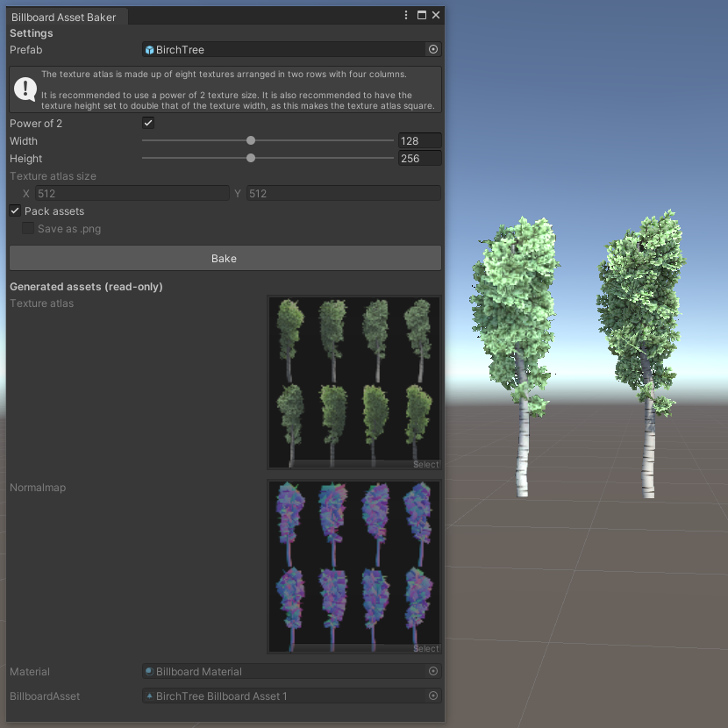Image resolution: width=728 pixels, height=728 pixels.
Task: Enable Save as .png
Action: coord(27,228)
